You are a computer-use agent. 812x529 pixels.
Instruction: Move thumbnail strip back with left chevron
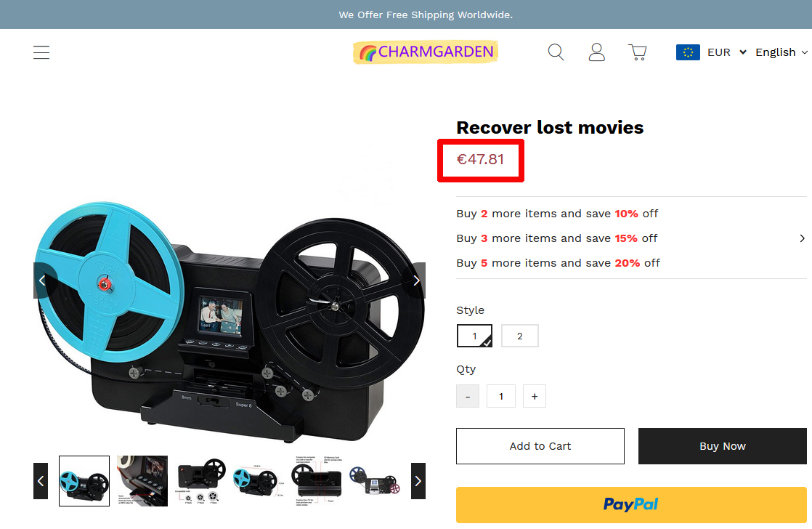pos(41,481)
